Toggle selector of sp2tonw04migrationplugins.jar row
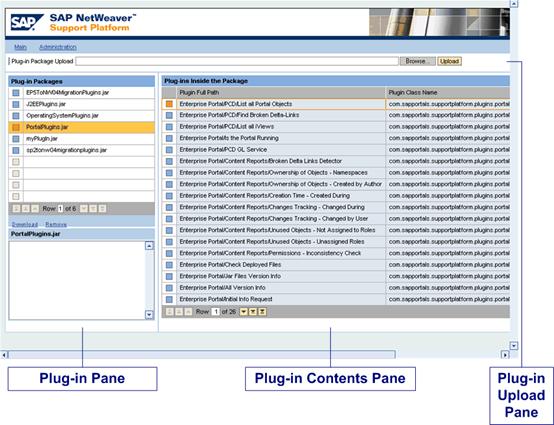Screen dimensions: 554x425 (x=16, y=150)
